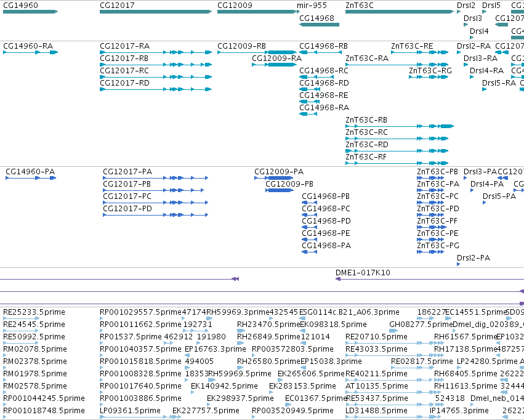The width and height of the screenshot is (524, 420).
Task: Select transcript ZnT63C-RG
Action: (430, 70)
